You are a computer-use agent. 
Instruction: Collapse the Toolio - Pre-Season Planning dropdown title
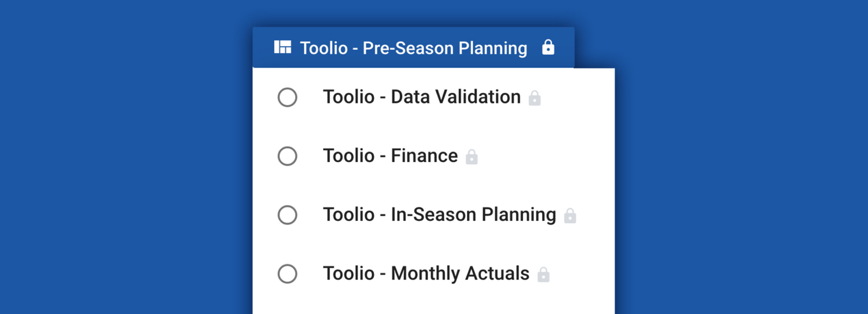tap(413, 48)
